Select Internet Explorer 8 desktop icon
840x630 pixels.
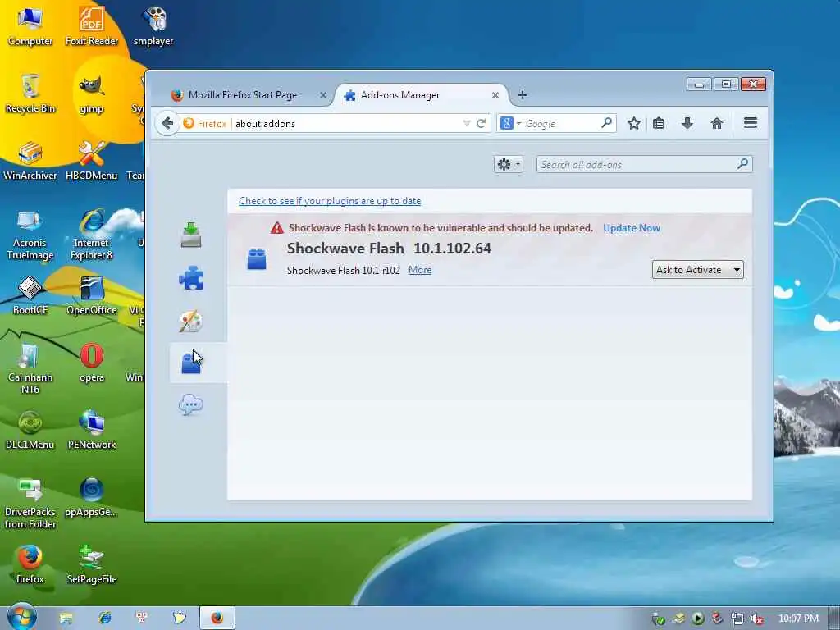pos(92,235)
